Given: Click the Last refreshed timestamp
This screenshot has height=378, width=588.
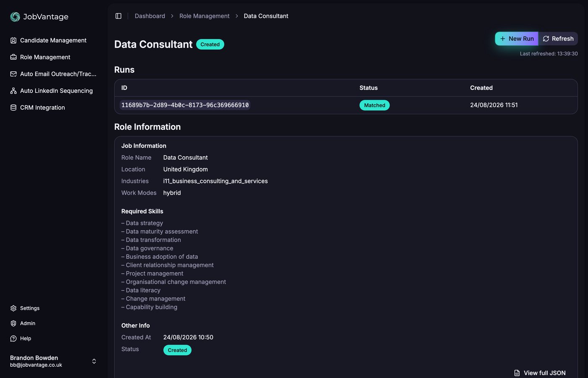Looking at the screenshot, I should point(549,54).
